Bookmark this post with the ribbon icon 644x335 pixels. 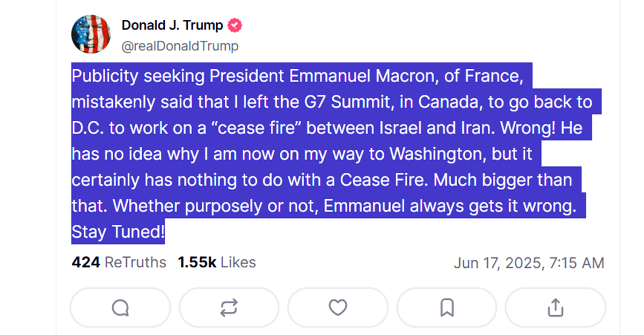(x=447, y=308)
